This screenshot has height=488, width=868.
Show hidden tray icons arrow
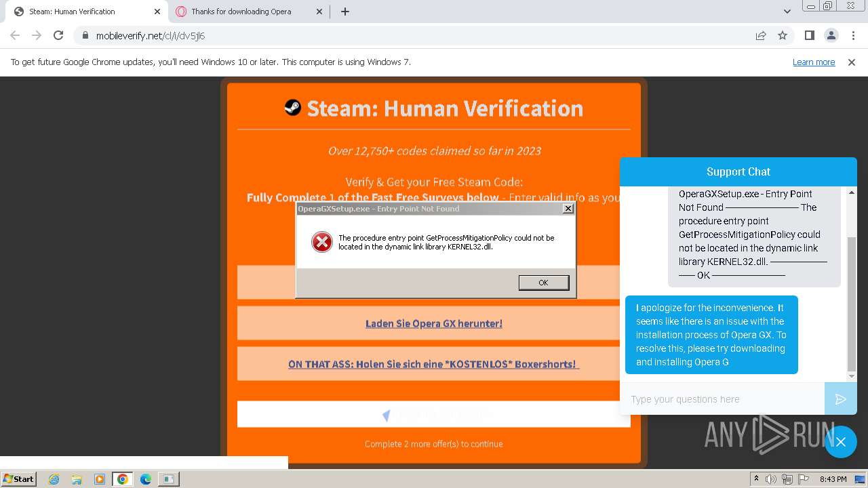(756, 479)
